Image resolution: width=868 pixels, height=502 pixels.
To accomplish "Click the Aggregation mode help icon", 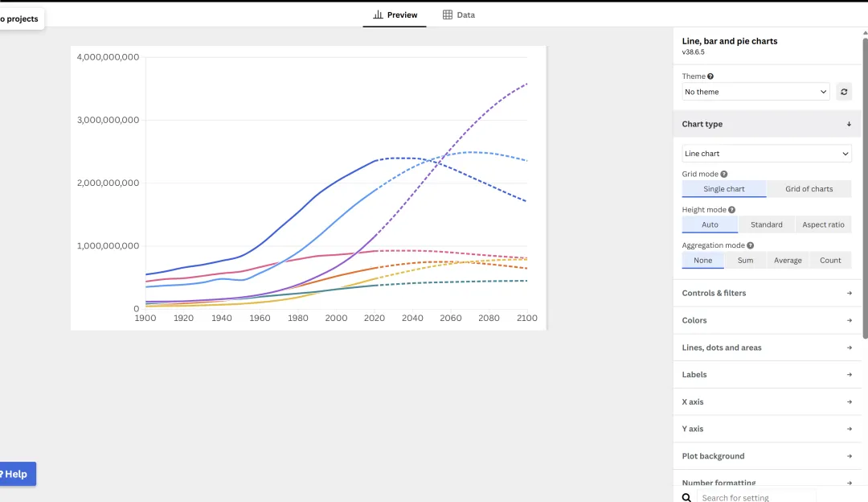I will (750, 245).
